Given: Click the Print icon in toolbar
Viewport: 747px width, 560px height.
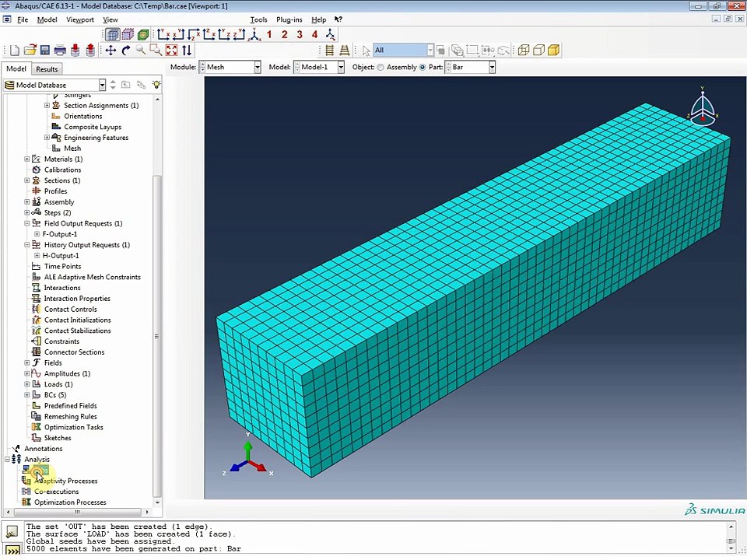Looking at the screenshot, I should (60, 50).
